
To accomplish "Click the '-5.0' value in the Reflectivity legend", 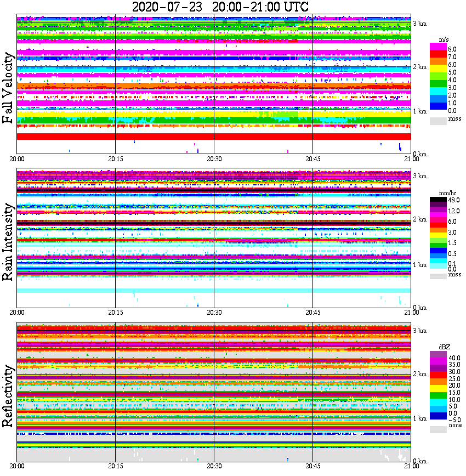I will point(454,420).
